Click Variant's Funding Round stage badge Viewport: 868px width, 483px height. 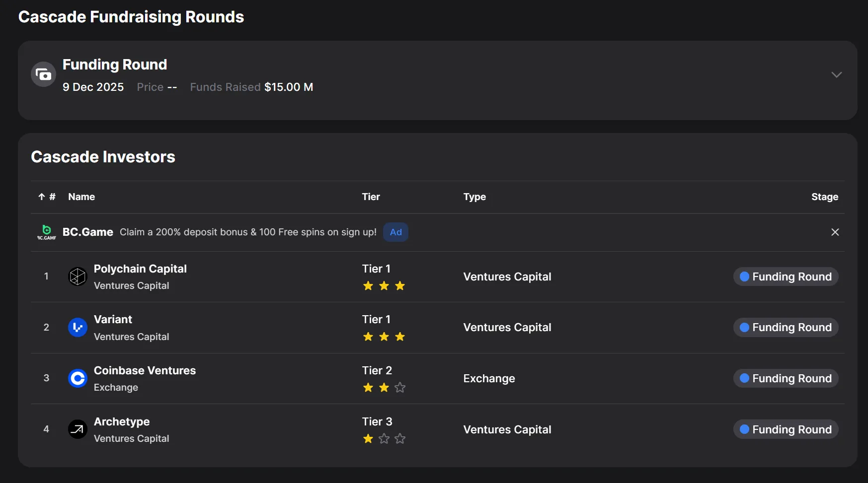[786, 328]
